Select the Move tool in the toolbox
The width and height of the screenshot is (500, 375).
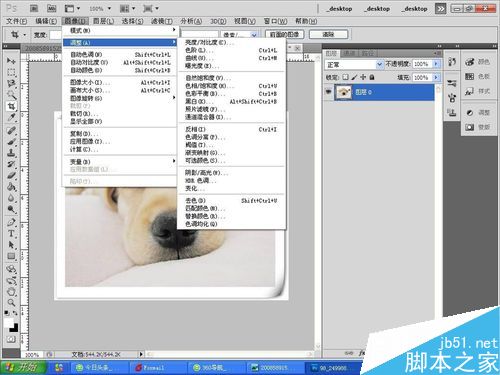coord(11,60)
